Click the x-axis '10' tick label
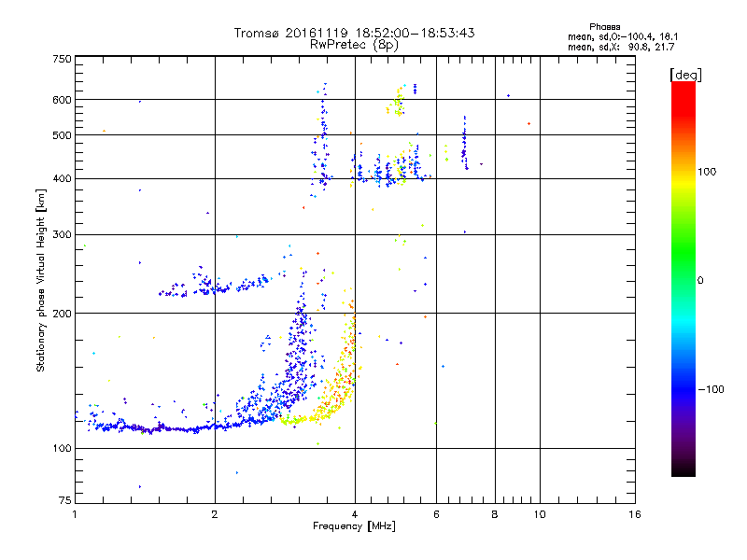The height and width of the screenshot is (560, 747). [x=540, y=514]
